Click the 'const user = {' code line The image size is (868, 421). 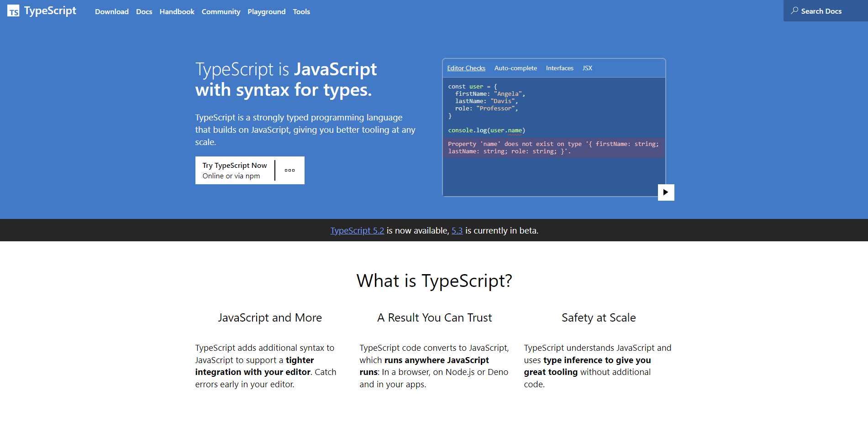pyautogui.click(x=473, y=87)
